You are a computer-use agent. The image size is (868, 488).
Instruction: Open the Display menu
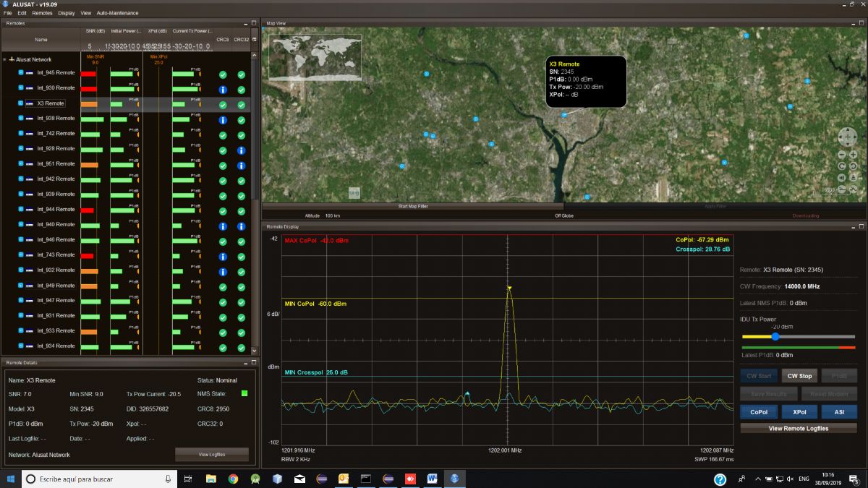[x=67, y=13]
